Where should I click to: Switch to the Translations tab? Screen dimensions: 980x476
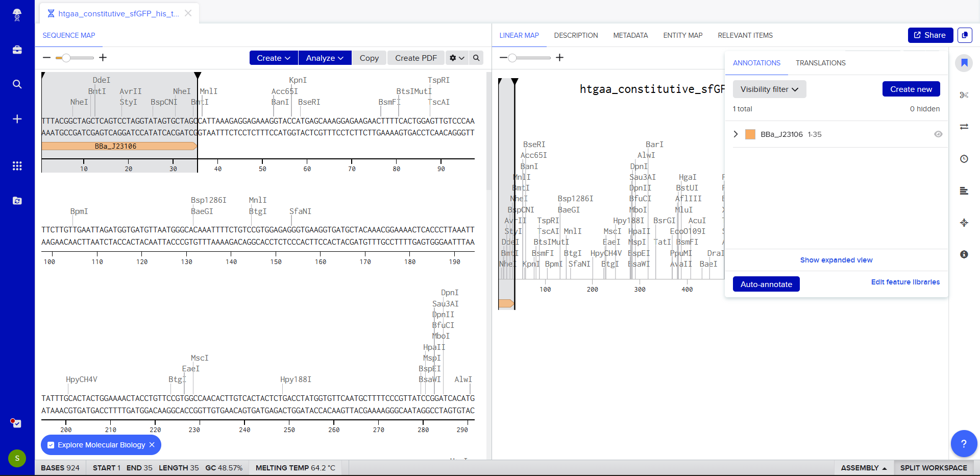coord(820,63)
